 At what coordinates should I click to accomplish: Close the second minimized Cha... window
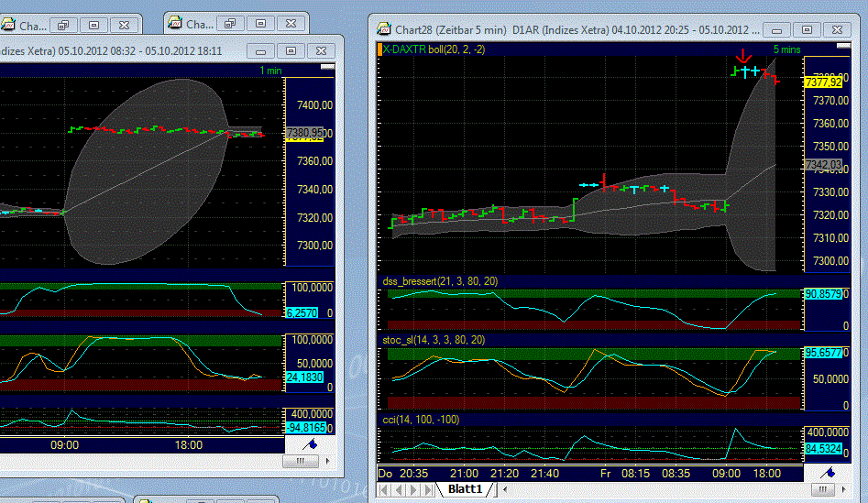click(x=291, y=24)
